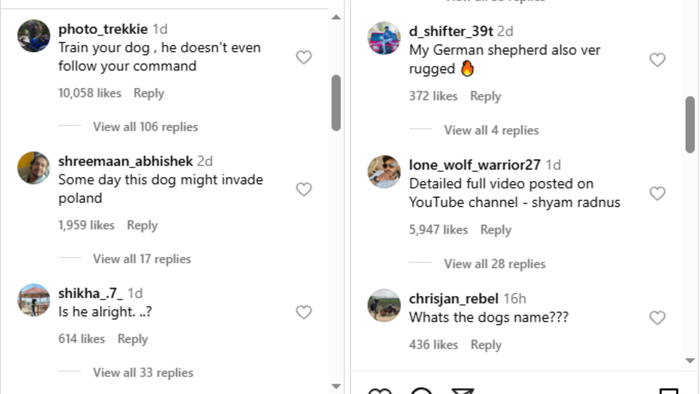Open photo_trekkie's profile avatar
The image size is (700, 394).
click(33, 36)
